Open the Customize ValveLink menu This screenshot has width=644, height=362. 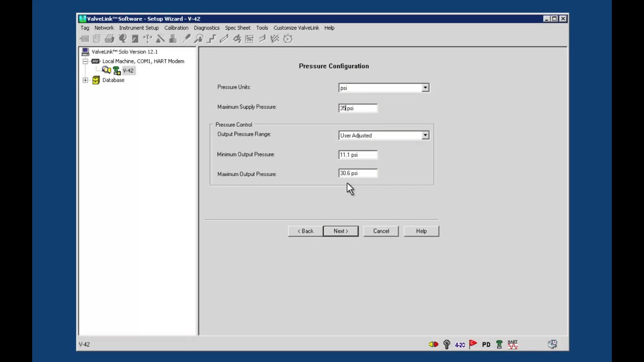tap(296, 28)
